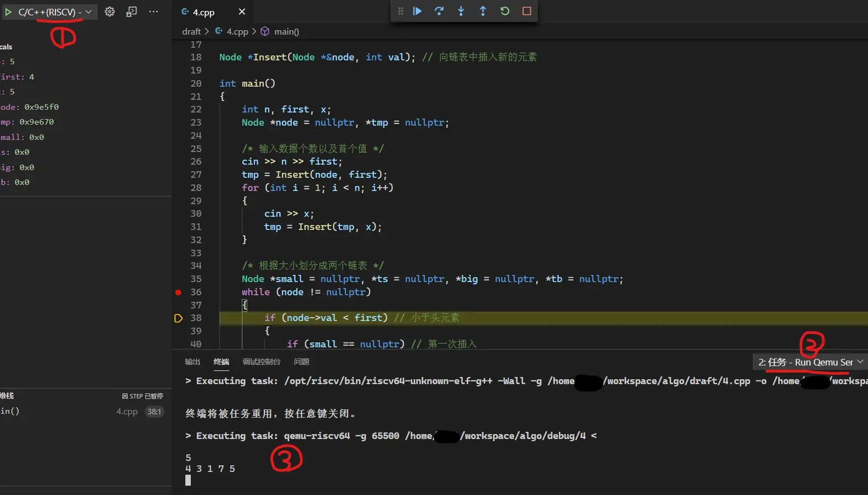Click the 'tmp = Insert(node, first);' line
Image resolution: width=868 pixels, height=495 pixels.
314,175
